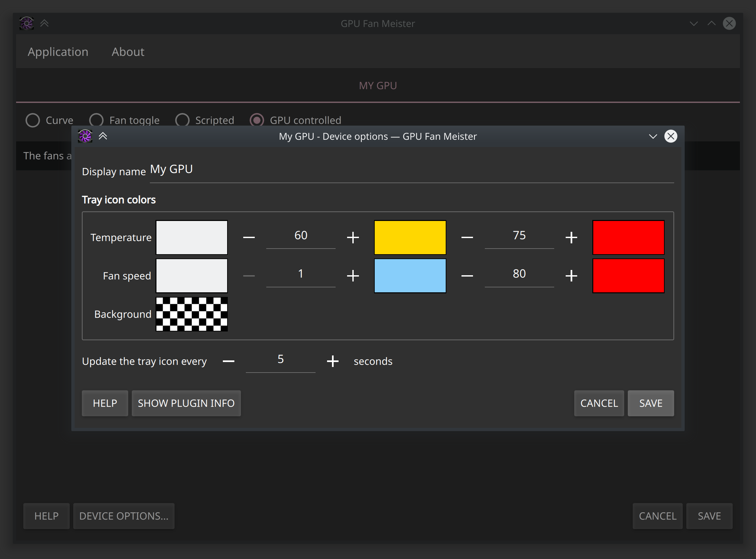Increase the Fan speed threshold of 80
Screen dimensions: 756x559
click(571, 276)
